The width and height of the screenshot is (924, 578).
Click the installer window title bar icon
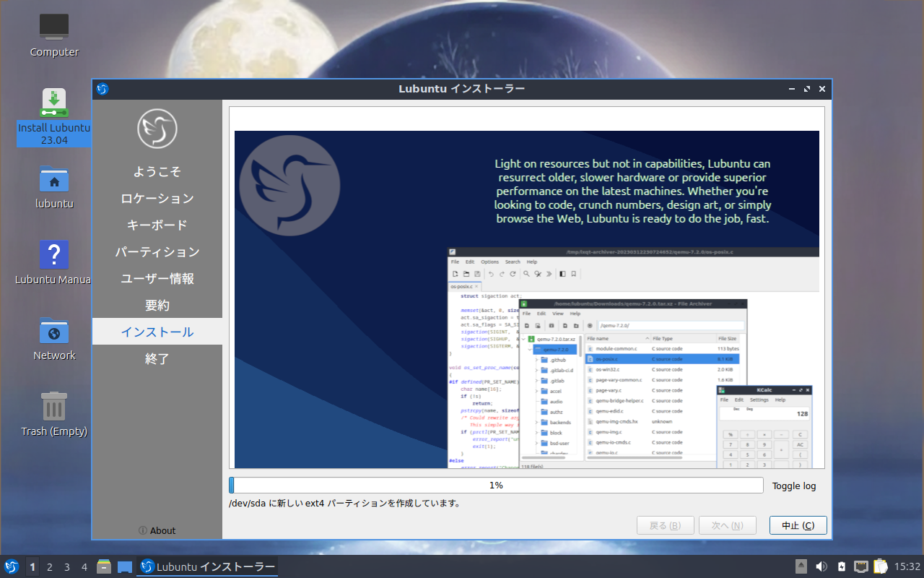click(x=103, y=89)
